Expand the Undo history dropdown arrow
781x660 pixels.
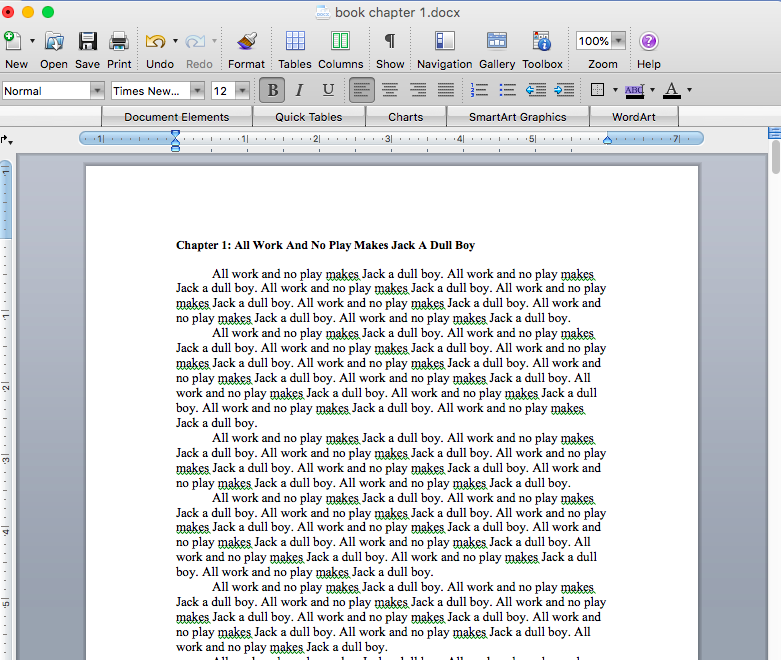[175, 41]
